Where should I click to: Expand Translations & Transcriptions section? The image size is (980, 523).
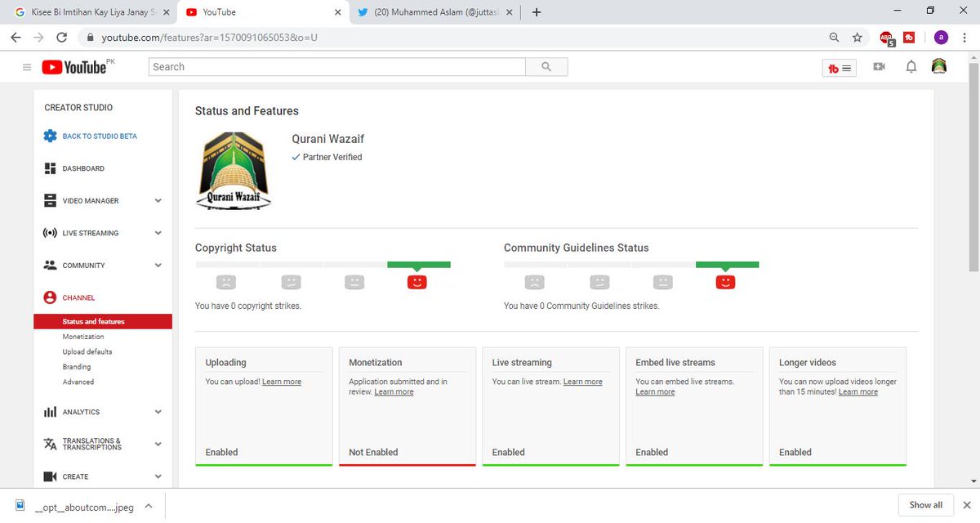[158, 444]
